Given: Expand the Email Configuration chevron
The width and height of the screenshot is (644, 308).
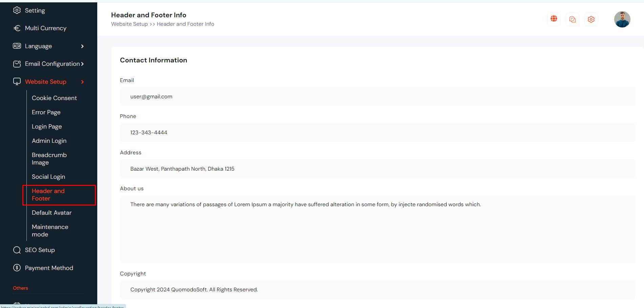Looking at the screenshot, I should click(82, 64).
